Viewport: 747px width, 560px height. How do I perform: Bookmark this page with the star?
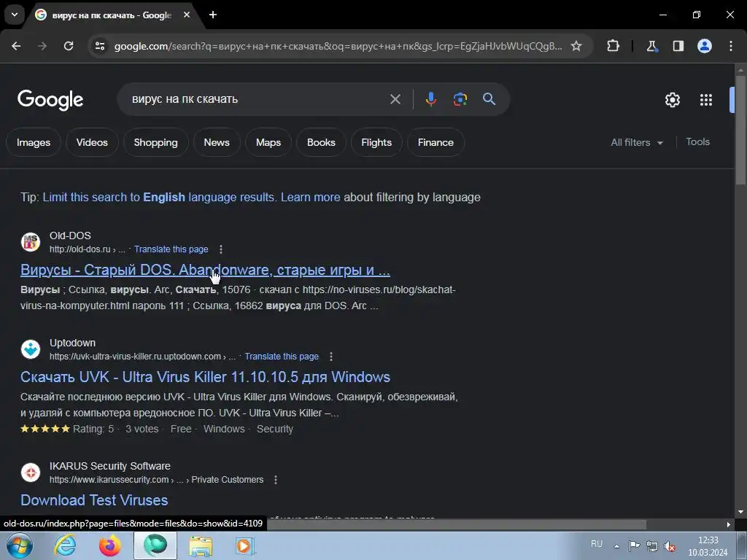(x=576, y=46)
